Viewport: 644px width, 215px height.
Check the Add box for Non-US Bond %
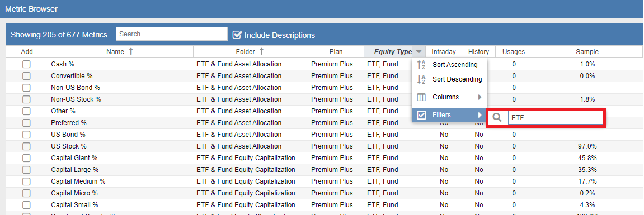click(x=27, y=88)
